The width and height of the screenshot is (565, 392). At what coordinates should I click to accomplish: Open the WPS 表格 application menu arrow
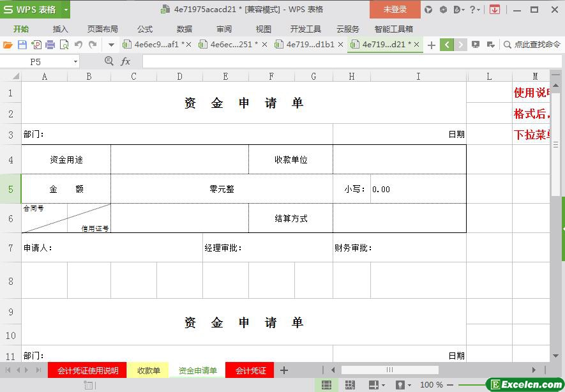[x=66, y=10]
